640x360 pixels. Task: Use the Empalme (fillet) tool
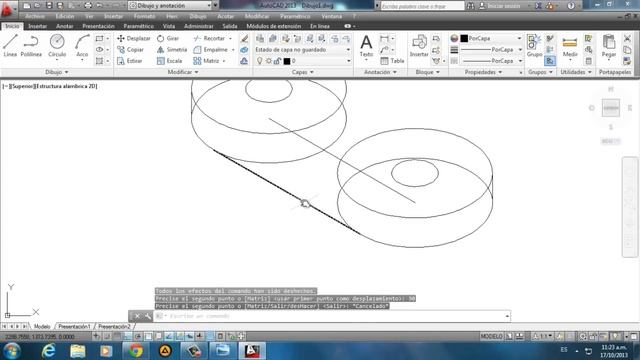tap(210, 49)
